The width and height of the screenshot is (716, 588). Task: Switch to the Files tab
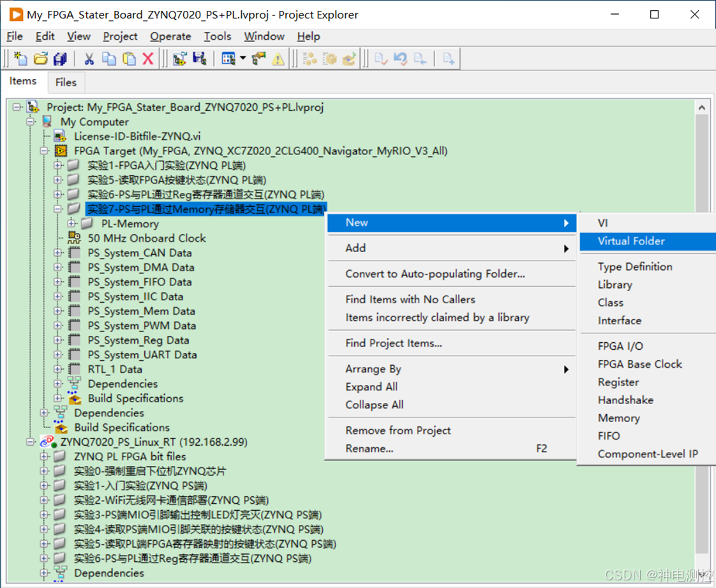point(66,82)
